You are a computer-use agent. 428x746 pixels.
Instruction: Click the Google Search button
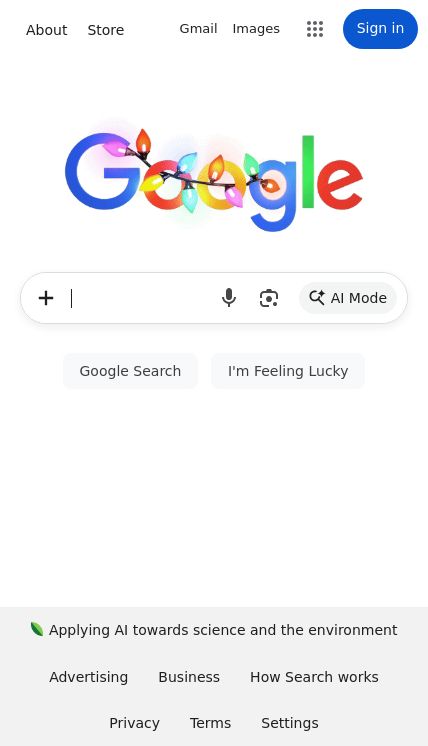(x=130, y=371)
